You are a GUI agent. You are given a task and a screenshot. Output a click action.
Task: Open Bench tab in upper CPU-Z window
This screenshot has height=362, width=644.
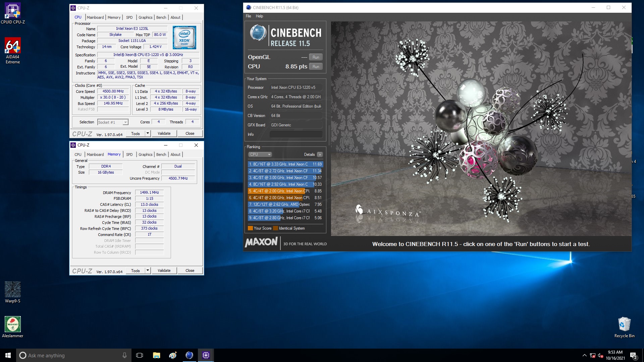pos(161,17)
